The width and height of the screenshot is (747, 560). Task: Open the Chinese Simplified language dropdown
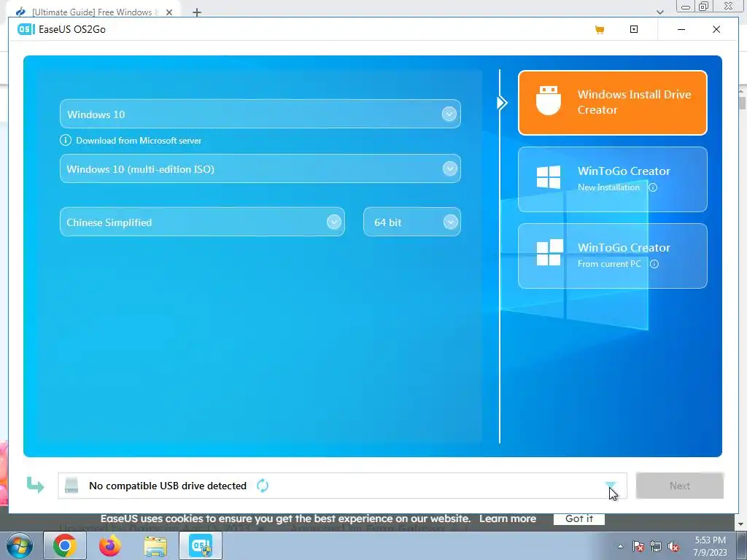(334, 222)
